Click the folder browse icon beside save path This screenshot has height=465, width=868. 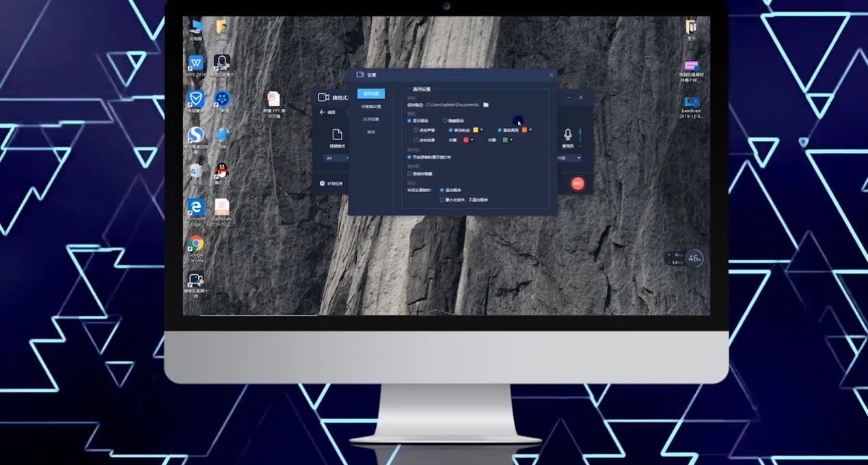point(486,105)
